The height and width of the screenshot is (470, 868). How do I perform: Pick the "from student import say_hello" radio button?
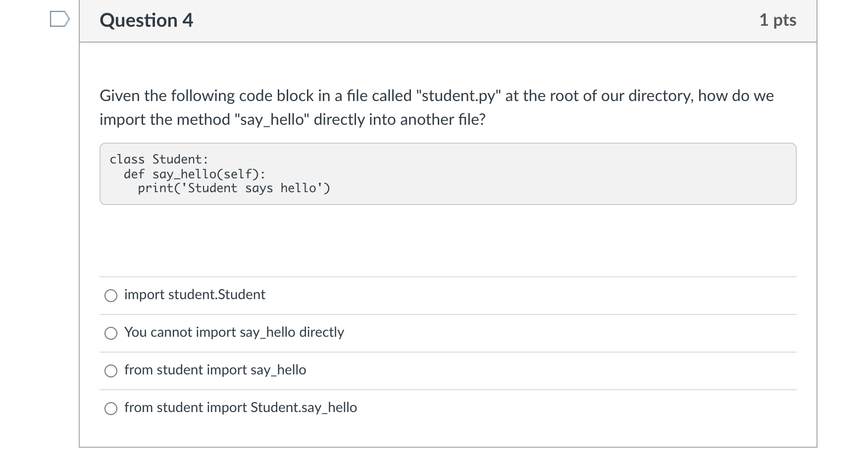coord(111,371)
